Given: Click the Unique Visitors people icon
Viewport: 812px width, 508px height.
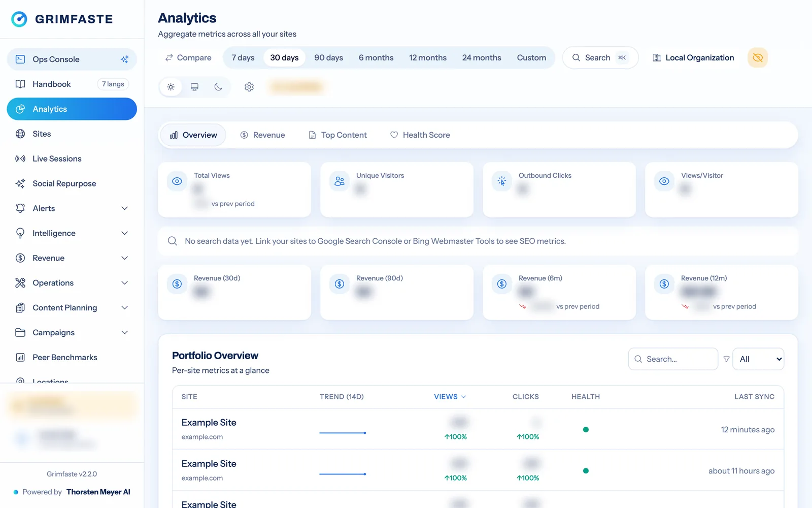Looking at the screenshot, I should pyautogui.click(x=340, y=181).
